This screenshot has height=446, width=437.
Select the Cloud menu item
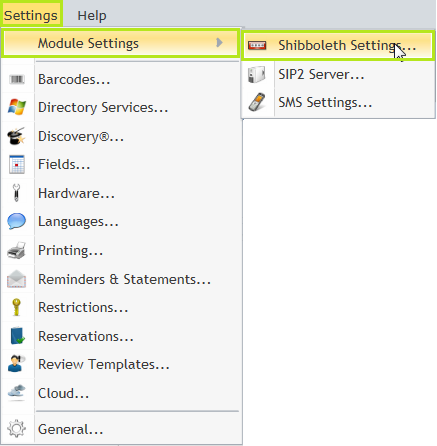121,393
